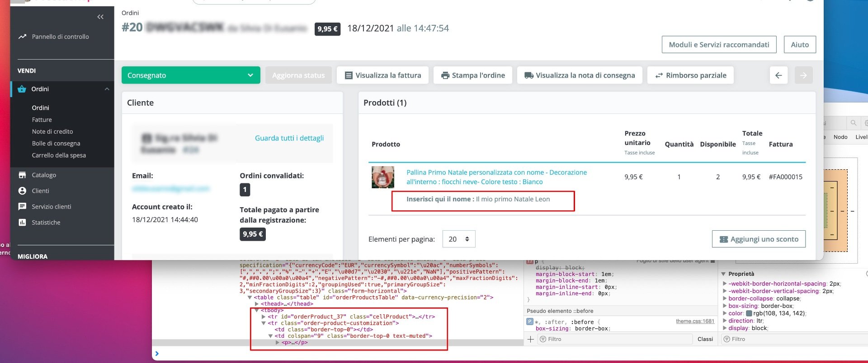Click the product thumbnail image
868x363 pixels.
tap(383, 177)
